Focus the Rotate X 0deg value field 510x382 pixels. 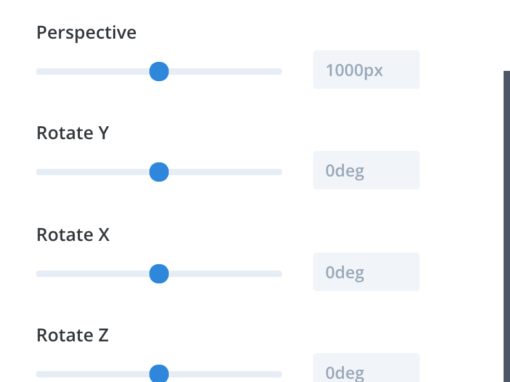coord(366,272)
